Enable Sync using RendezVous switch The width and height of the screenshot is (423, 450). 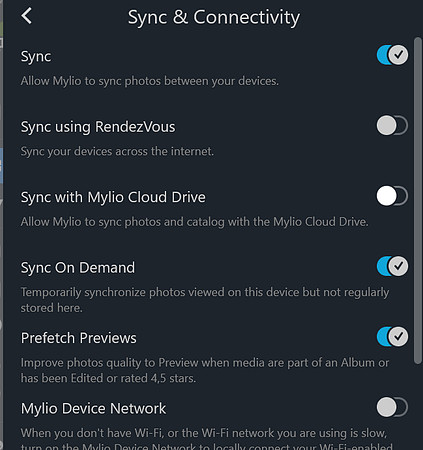pyautogui.click(x=392, y=126)
